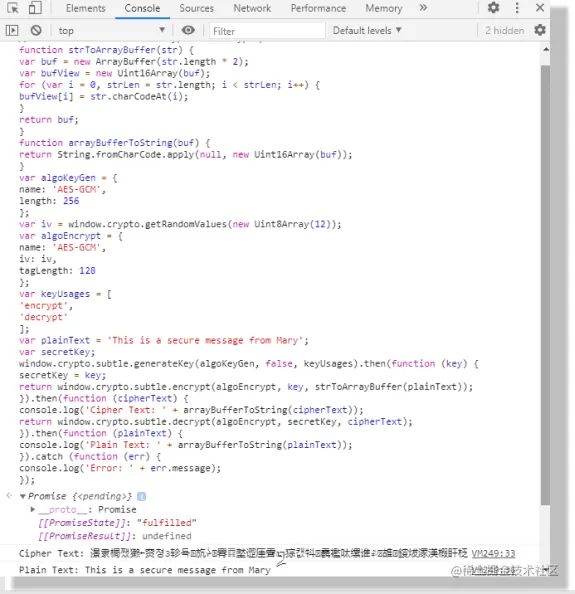This screenshot has height=594, width=575.
Task: Switch to the Elements tab
Action: pyautogui.click(x=86, y=8)
